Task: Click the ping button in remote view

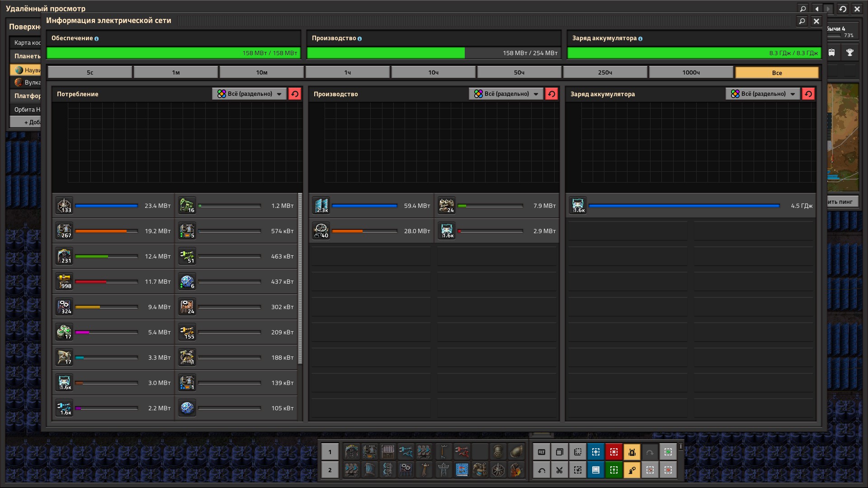Action: click(x=842, y=202)
